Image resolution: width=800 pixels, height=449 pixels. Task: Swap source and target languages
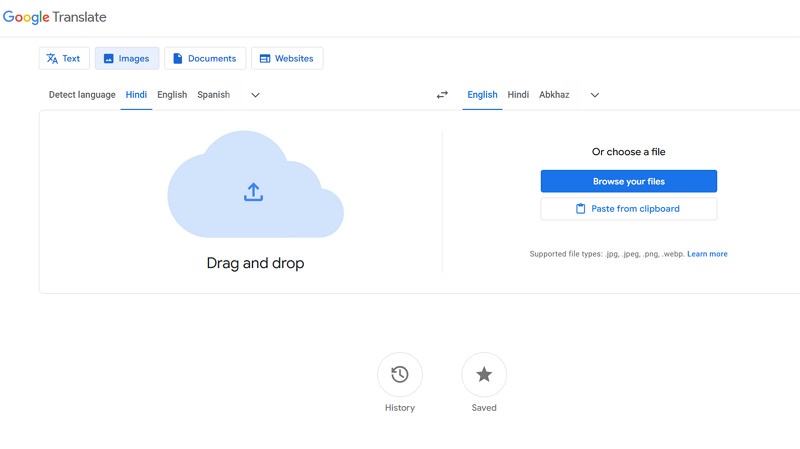pos(442,95)
